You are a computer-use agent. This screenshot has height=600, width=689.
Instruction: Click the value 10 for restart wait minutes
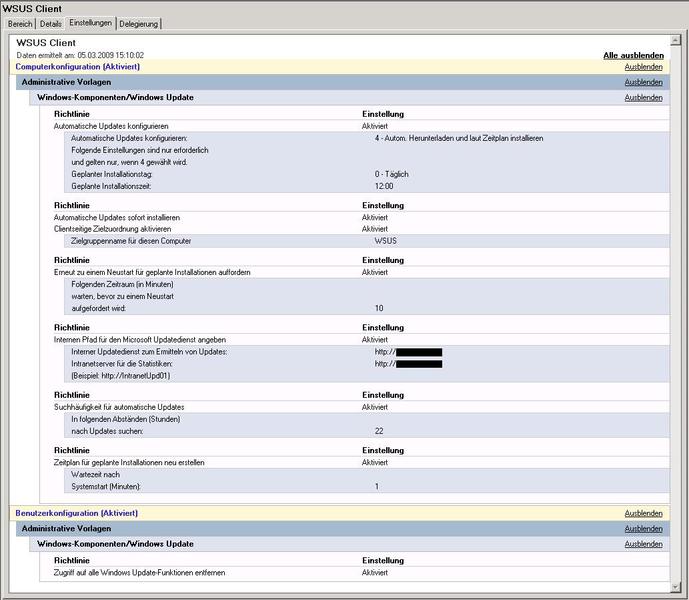coord(379,308)
